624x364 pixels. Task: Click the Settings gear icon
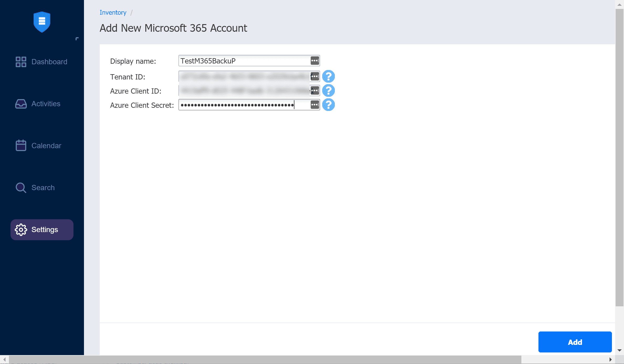click(21, 229)
